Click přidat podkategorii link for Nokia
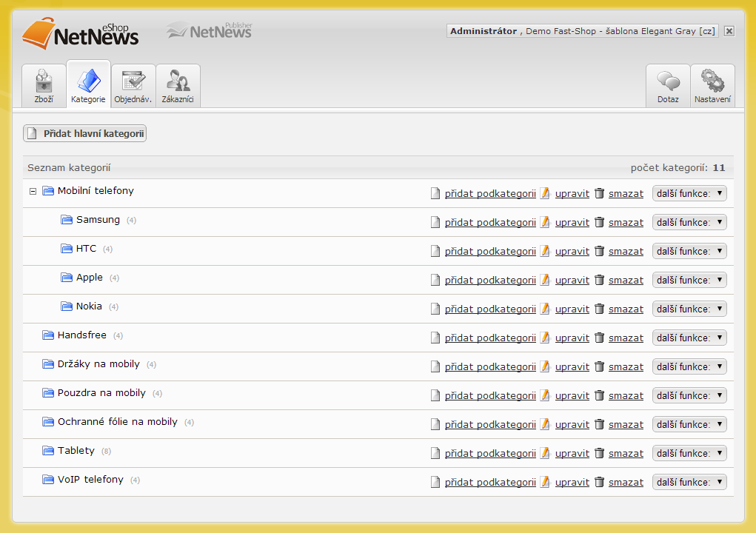Viewport: 756px width, 533px height. tap(490, 309)
